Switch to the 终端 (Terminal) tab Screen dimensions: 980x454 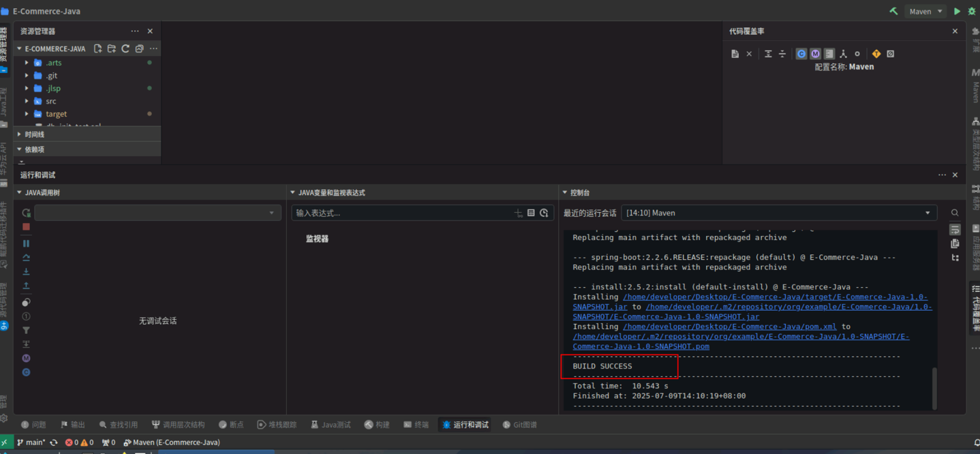click(x=416, y=425)
